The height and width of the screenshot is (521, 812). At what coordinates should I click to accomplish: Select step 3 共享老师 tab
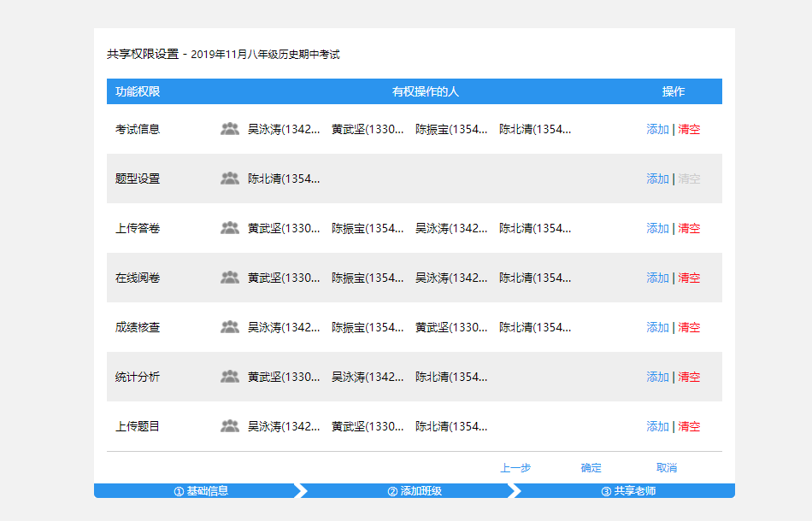(x=628, y=491)
